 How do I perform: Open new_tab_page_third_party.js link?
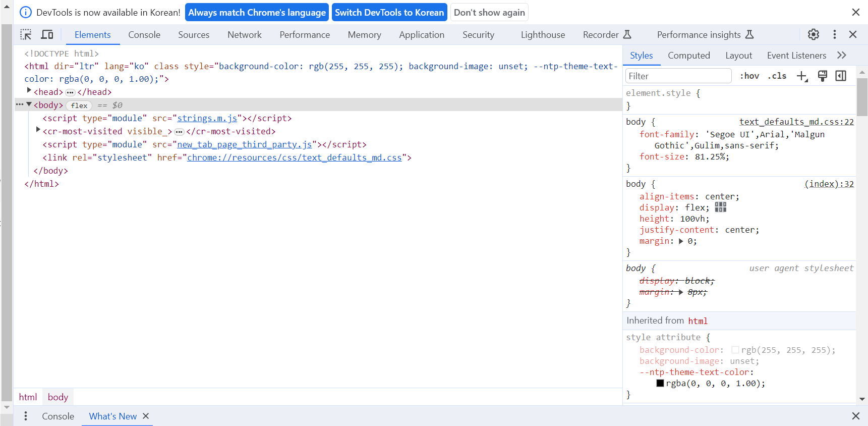point(245,144)
